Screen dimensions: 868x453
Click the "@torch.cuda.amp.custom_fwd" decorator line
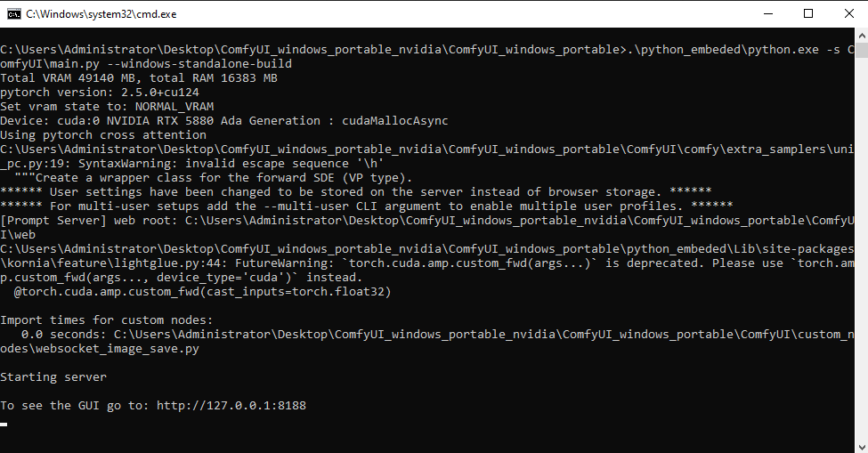click(x=203, y=292)
